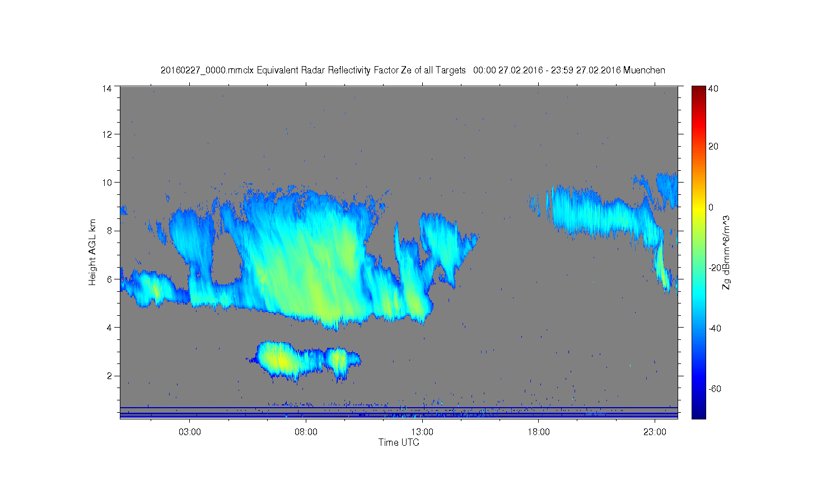Select the "Time UTC" axis label
Viewport: 840px width, 504px height.
click(x=399, y=442)
